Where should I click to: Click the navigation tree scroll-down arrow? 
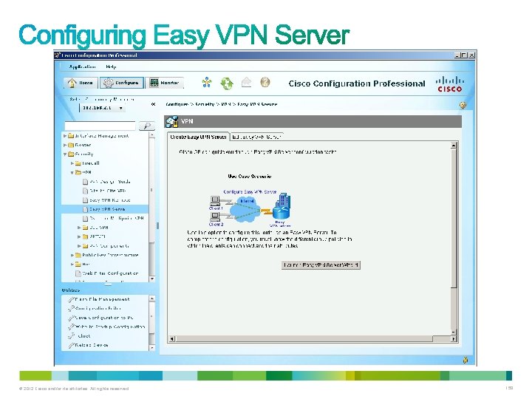pyautogui.click(x=152, y=279)
